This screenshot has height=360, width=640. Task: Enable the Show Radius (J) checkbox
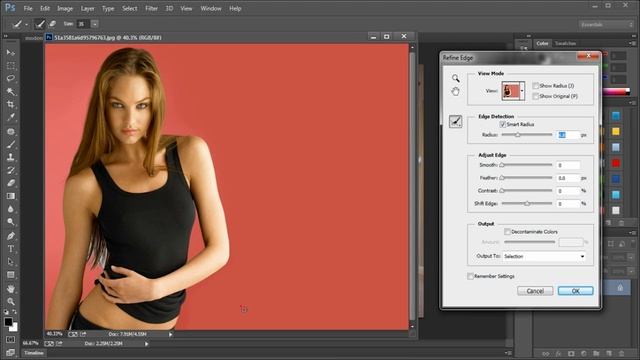coord(536,86)
